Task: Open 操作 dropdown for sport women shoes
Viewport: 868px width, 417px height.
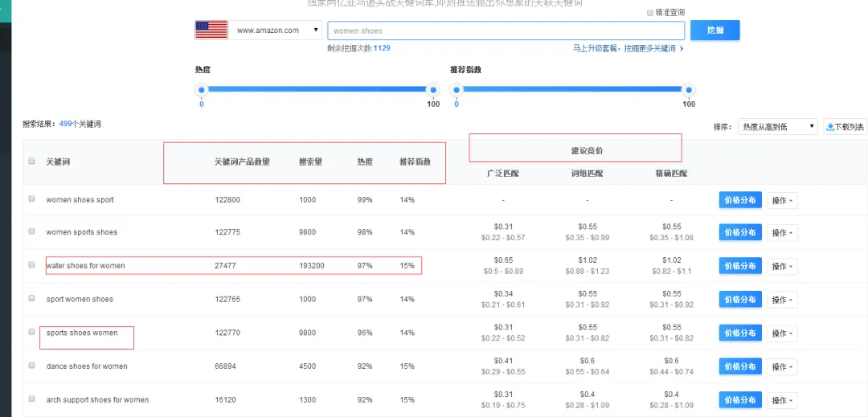Action: pos(782,300)
